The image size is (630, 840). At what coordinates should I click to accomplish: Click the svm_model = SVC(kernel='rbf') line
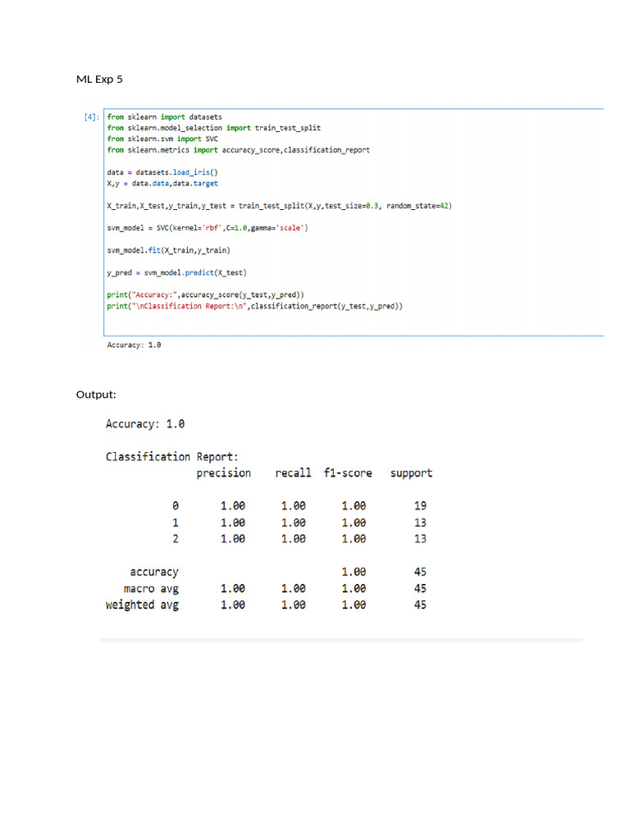208,228
